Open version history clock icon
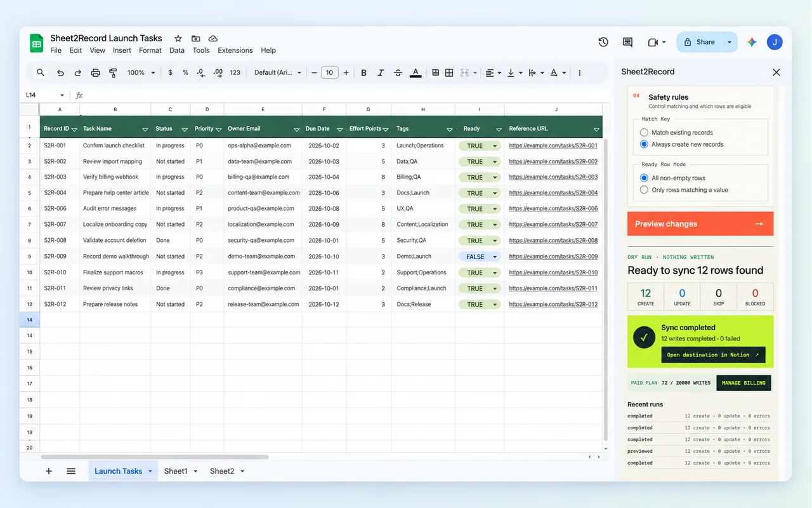This screenshot has width=812, height=508. click(x=603, y=42)
